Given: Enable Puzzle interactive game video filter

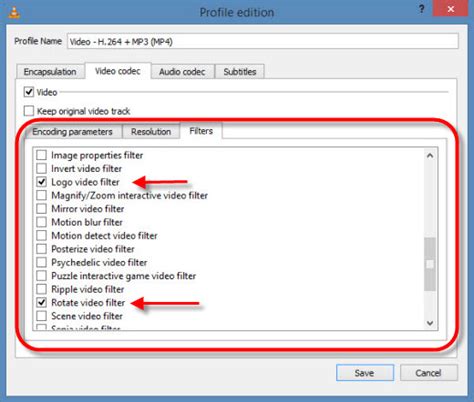Looking at the screenshot, I should 41,276.
